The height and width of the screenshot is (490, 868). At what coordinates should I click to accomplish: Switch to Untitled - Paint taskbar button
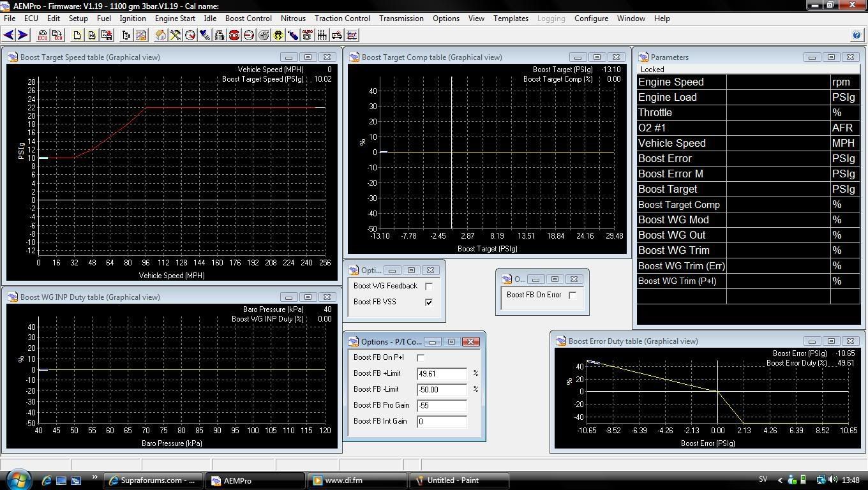pos(459,480)
